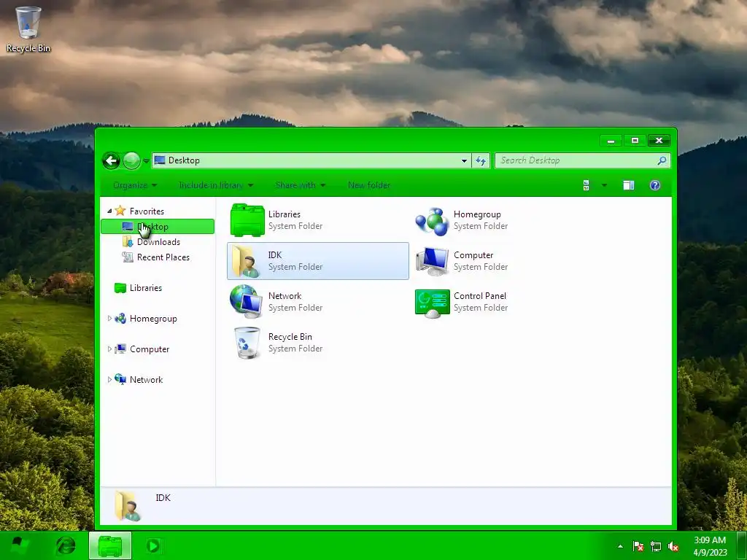Click the IDK folder thumbnail in details pane
The height and width of the screenshot is (560, 747).
point(128,506)
